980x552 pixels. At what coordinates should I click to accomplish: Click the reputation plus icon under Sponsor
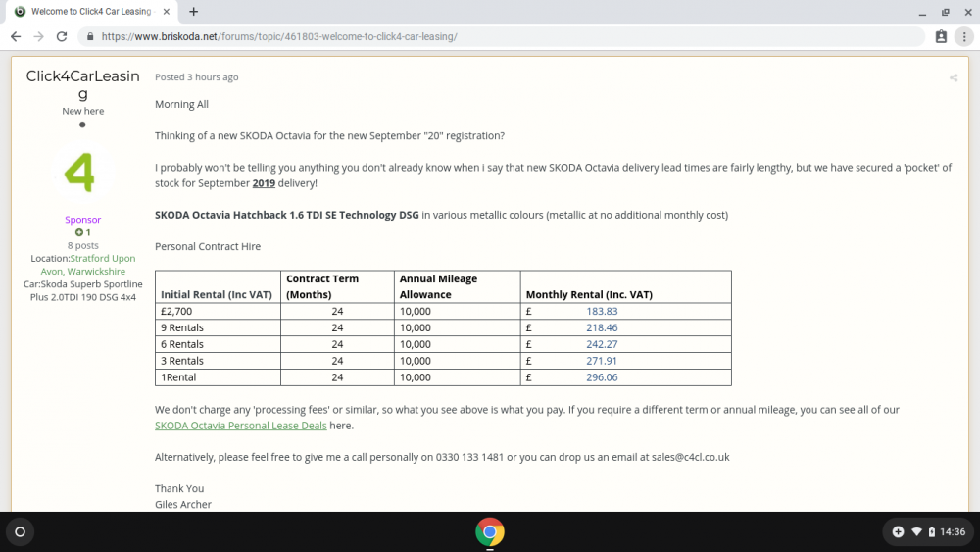[79, 232]
